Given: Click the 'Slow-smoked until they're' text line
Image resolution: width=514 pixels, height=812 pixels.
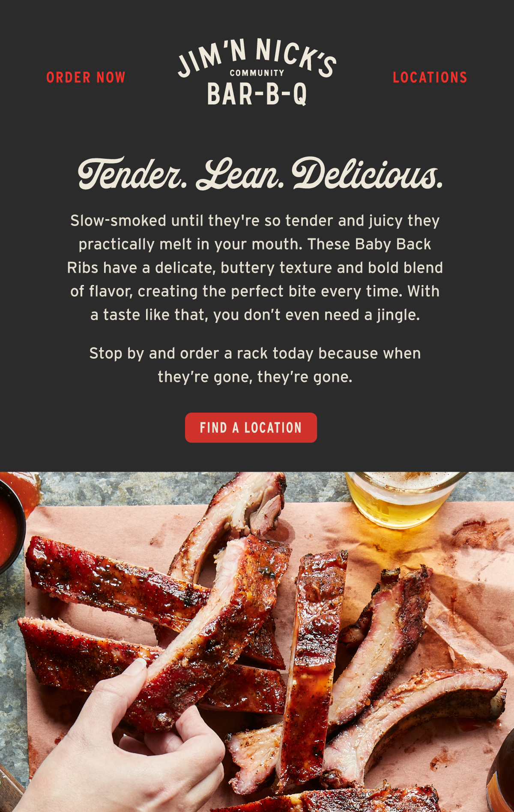Looking at the screenshot, I should click(x=255, y=221).
